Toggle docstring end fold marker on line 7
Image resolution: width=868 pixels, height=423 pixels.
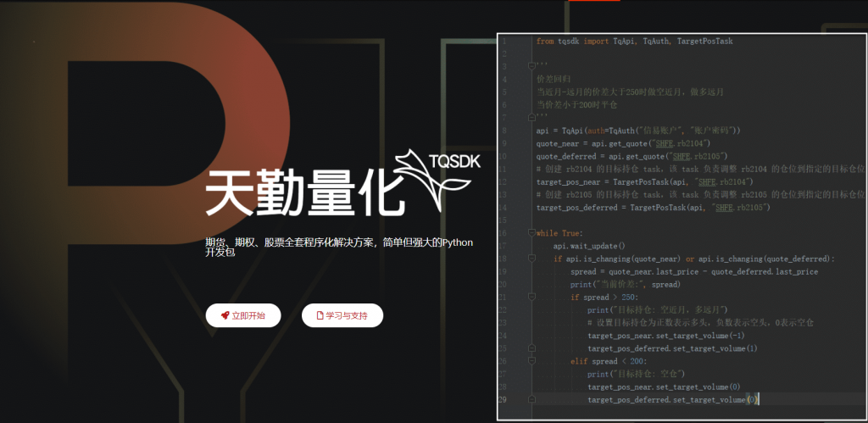(532, 117)
